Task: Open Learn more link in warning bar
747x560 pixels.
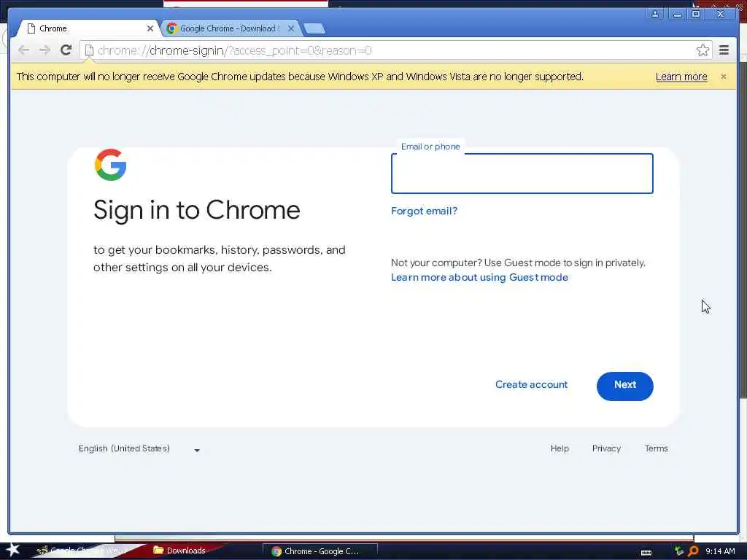Action: click(681, 77)
